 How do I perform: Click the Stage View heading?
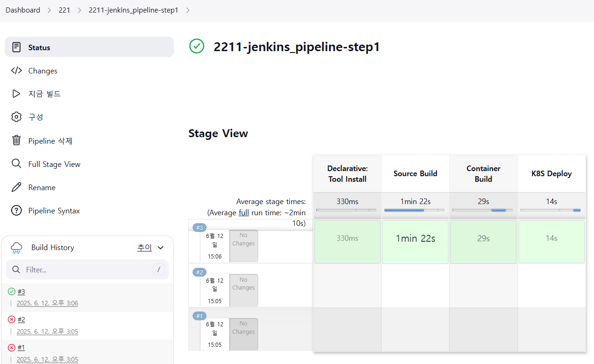click(x=218, y=133)
